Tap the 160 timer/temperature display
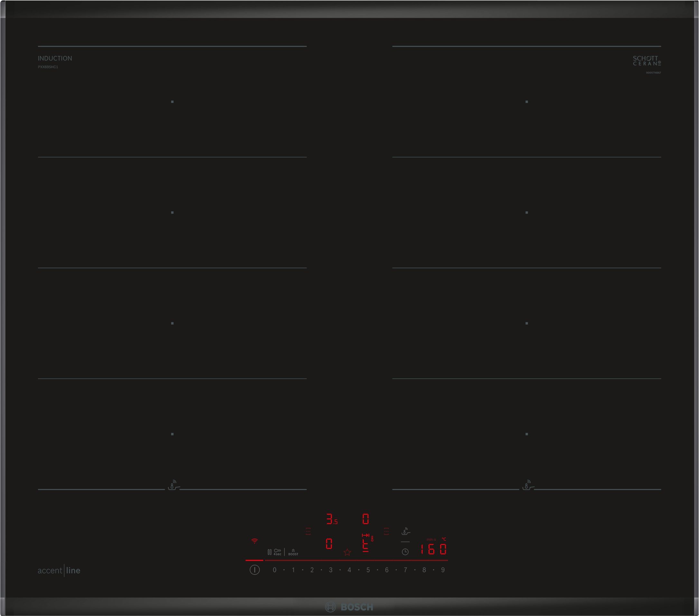The width and height of the screenshot is (699, 616). click(433, 549)
